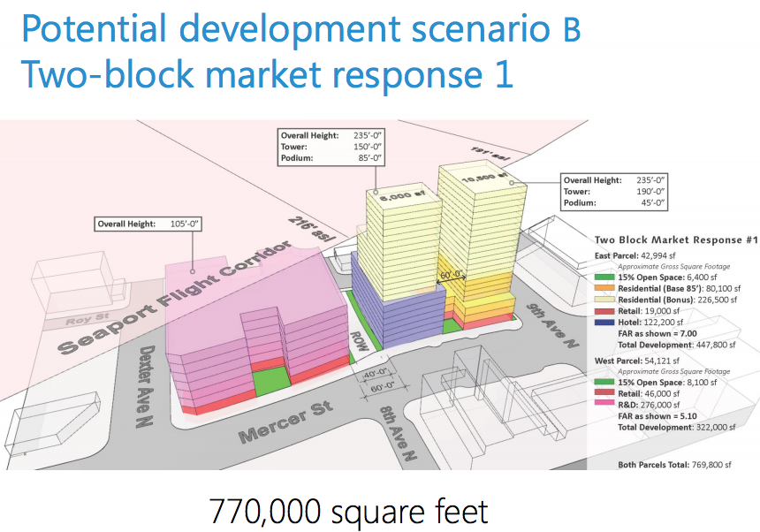Click the '60'-0"' dimension between towers
Image resolution: width=760 pixels, height=532 pixels.
451,274
